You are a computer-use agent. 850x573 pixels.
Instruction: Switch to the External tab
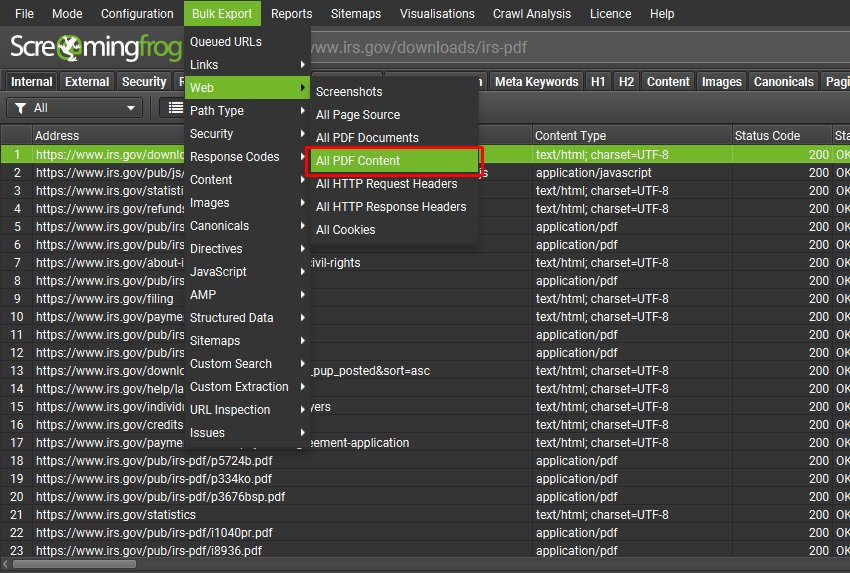click(x=87, y=82)
